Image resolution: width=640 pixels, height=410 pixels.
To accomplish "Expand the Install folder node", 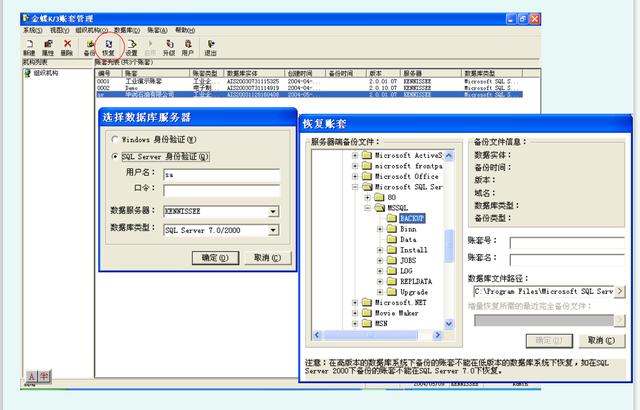I will coord(380,250).
